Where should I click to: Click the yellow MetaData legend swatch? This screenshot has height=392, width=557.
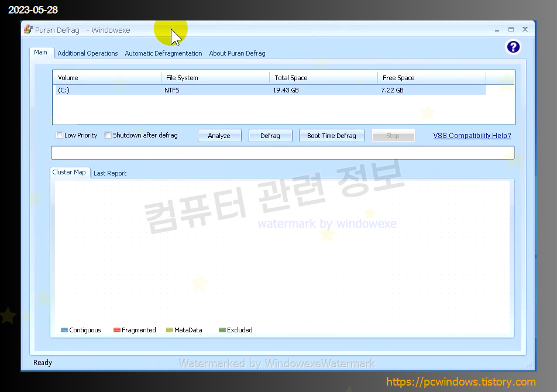(x=170, y=330)
